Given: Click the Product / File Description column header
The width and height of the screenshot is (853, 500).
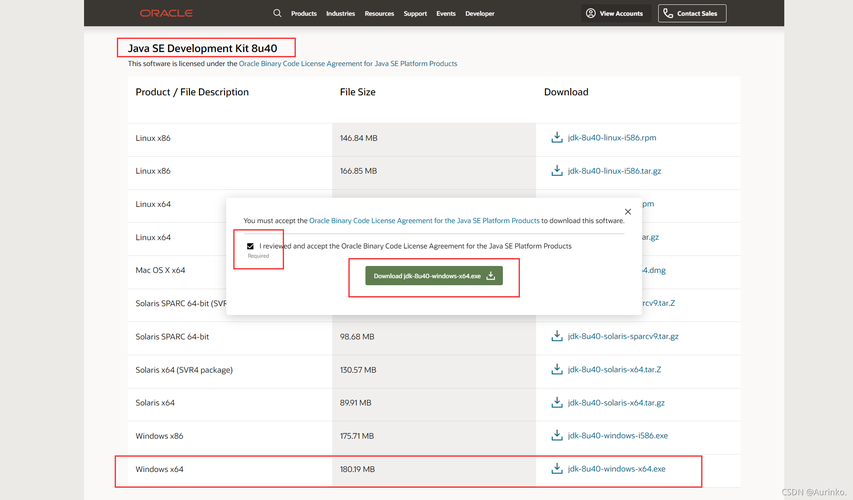Looking at the screenshot, I should pos(192,92).
